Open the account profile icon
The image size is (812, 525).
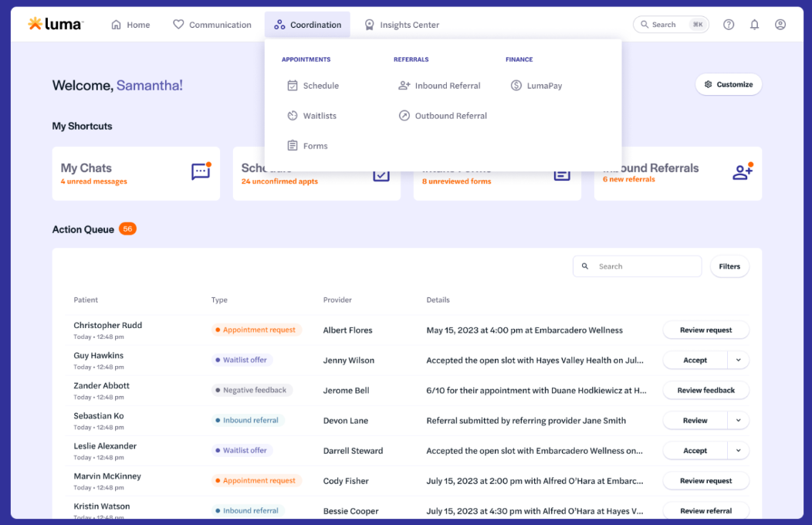[780, 24]
